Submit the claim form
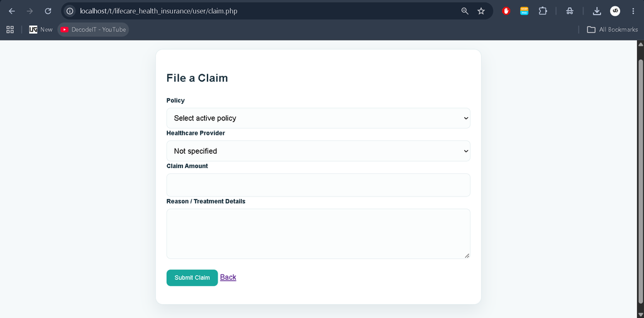This screenshot has height=318, width=644. click(192, 278)
